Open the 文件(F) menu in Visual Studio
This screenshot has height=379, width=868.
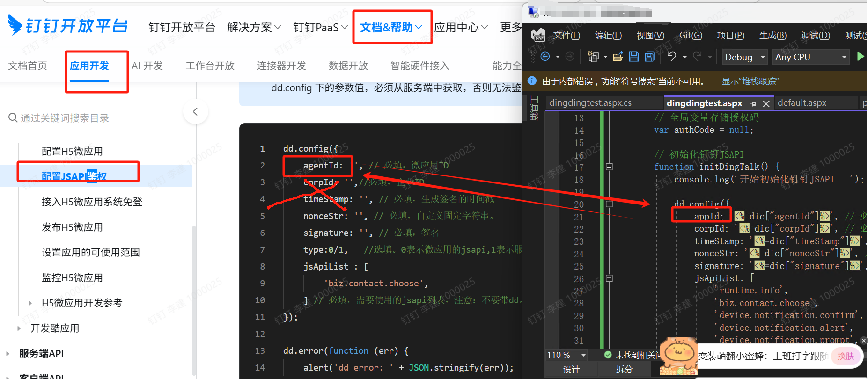pos(566,35)
